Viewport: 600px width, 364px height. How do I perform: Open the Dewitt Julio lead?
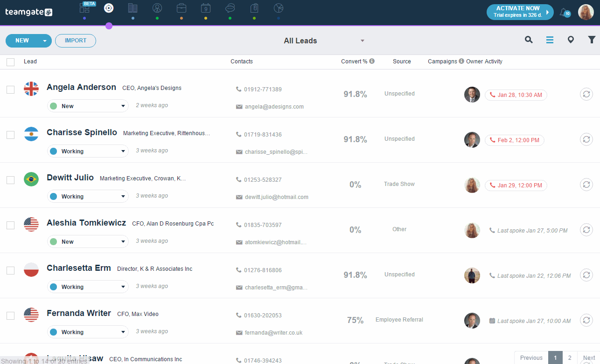pos(70,178)
